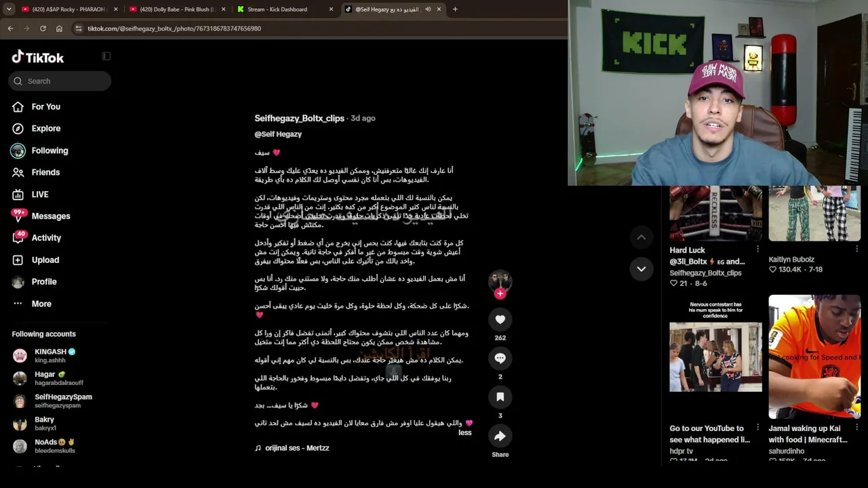This screenshot has height=488, width=868.
Task: Share this post with the arrow icon
Action: (500, 436)
